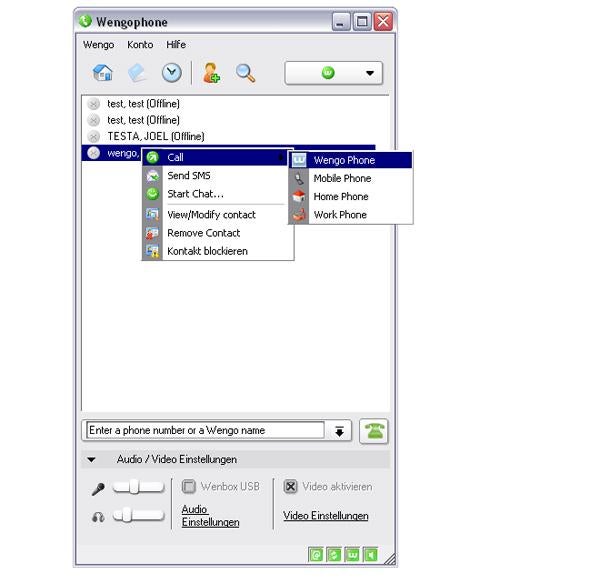600x584 pixels.
Task: Select Kontakt blockieren menu entry
Action: [x=218, y=251]
